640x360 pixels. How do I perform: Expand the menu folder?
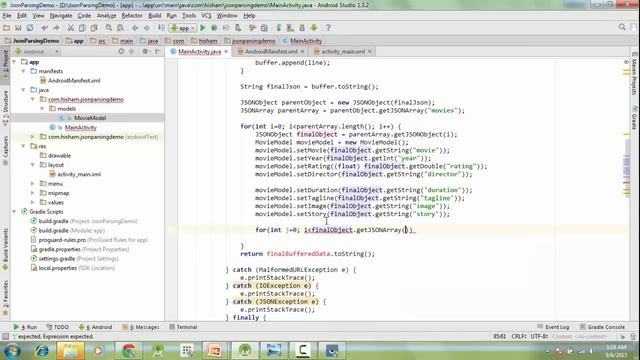33,184
